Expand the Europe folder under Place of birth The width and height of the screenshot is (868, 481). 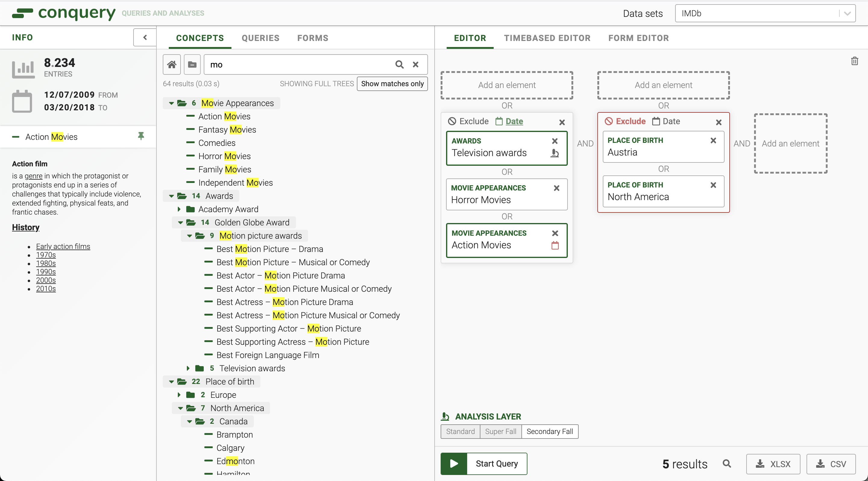pos(179,395)
